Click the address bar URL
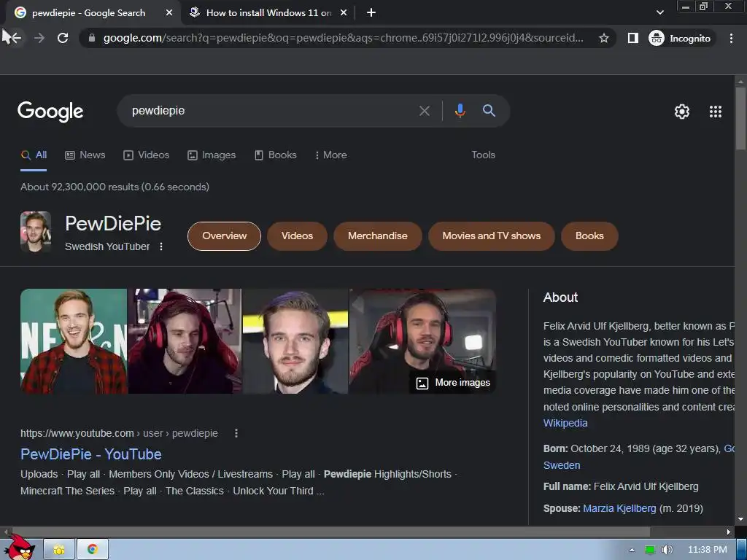Viewport: 747px width, 560px height. pyautogui.click(x=343, y=38)
